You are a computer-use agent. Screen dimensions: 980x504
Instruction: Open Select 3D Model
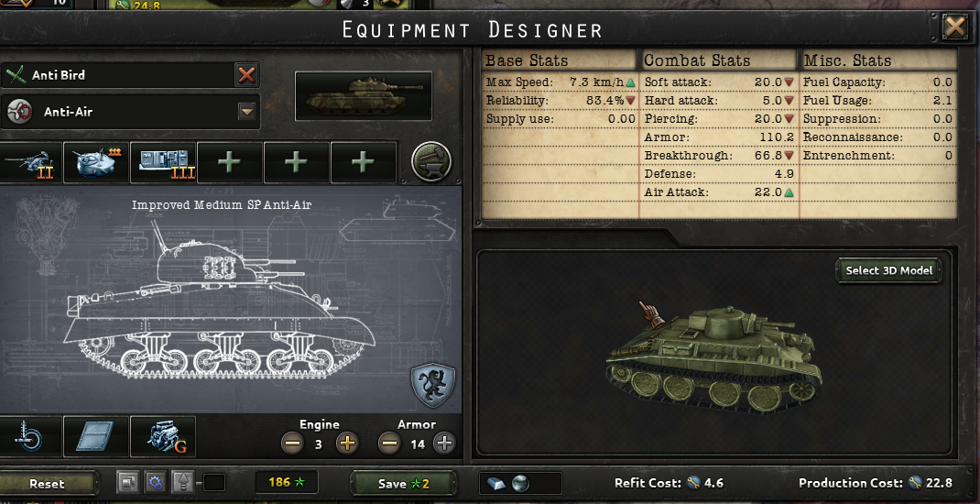click(888, 270)
